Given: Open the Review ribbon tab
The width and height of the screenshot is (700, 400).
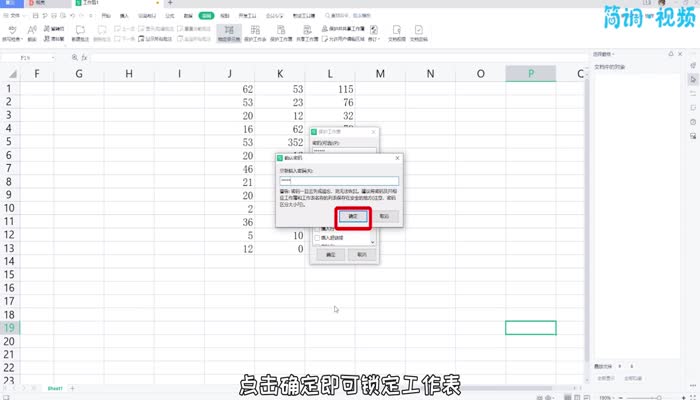Looking at the screenshot, I should 206,17.
